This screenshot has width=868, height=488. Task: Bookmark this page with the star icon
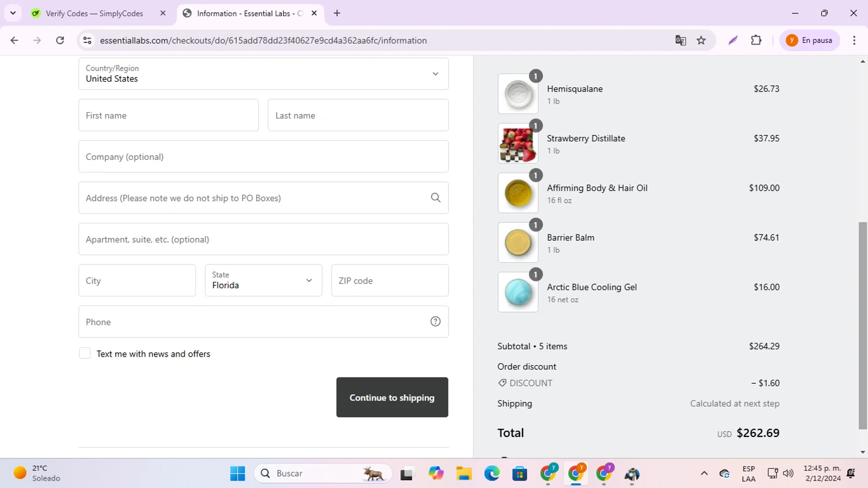(701, 41)
